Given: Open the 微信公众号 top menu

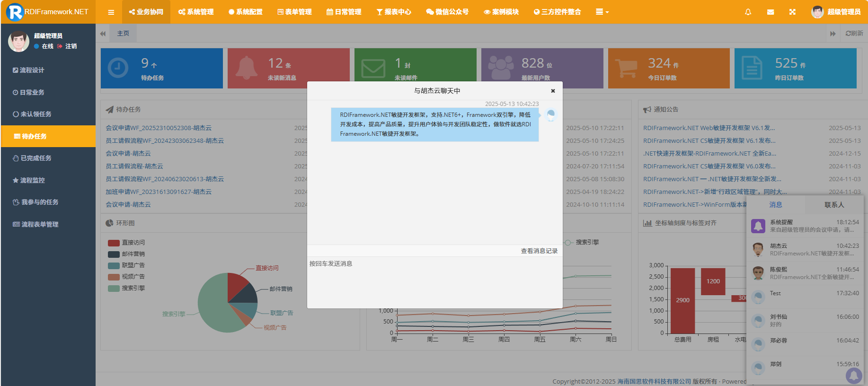Looking at the screenshot, I should [x=447, y=12].
